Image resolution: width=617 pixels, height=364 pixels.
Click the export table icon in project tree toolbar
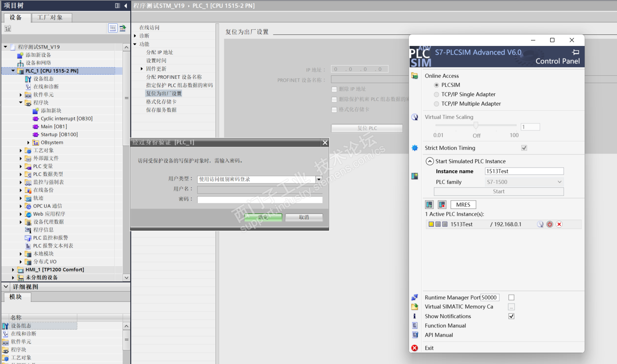click(123, 28)
